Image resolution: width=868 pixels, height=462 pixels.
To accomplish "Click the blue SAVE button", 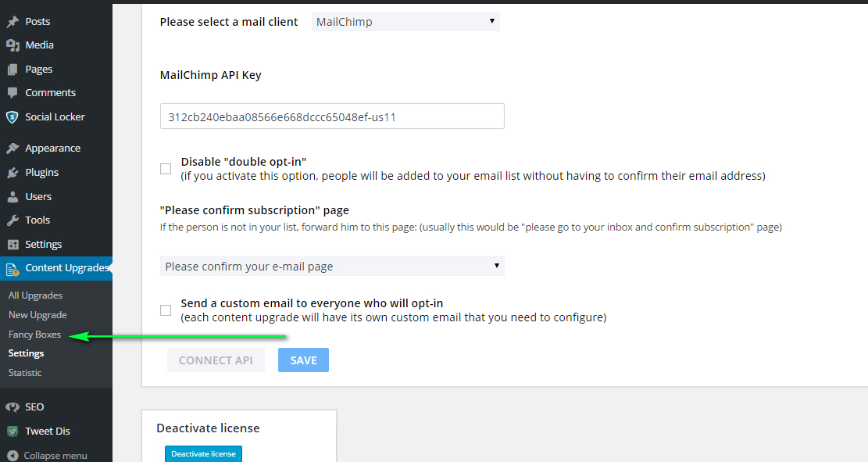I will point(303,360).
